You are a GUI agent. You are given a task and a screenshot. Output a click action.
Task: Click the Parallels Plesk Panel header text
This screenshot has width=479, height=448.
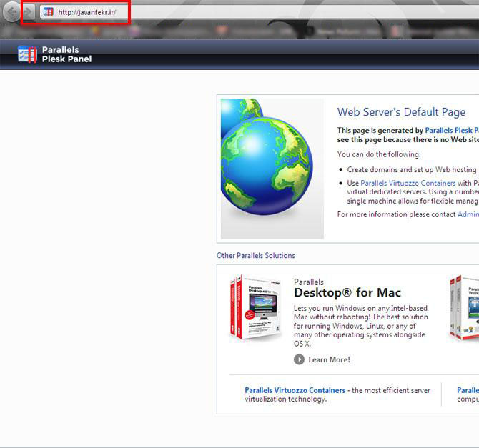pos(66,54)
